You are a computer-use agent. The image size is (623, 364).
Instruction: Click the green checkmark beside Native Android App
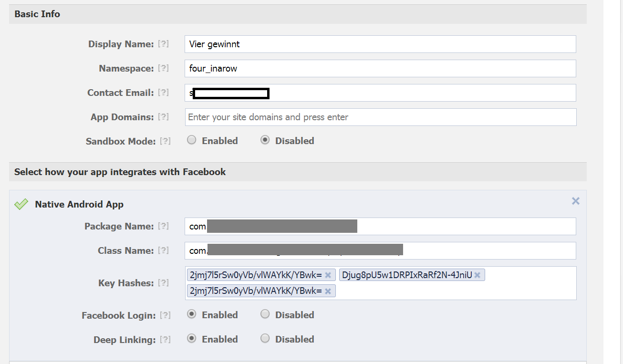[x=21, y=205]
